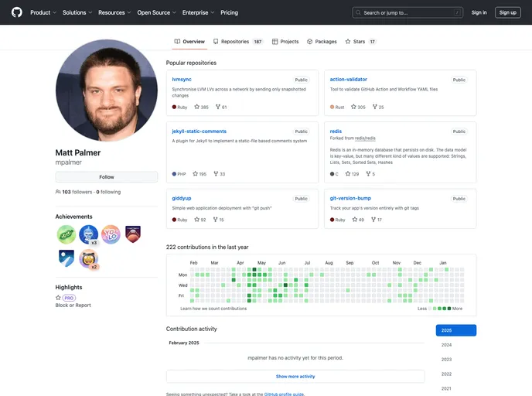
Task: Follow Matt Palmer
Action: [x=107, y=177]
